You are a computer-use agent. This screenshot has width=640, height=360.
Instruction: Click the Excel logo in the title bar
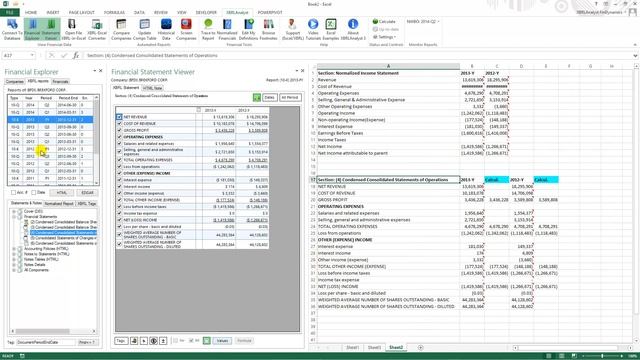(x=6, y=4)
